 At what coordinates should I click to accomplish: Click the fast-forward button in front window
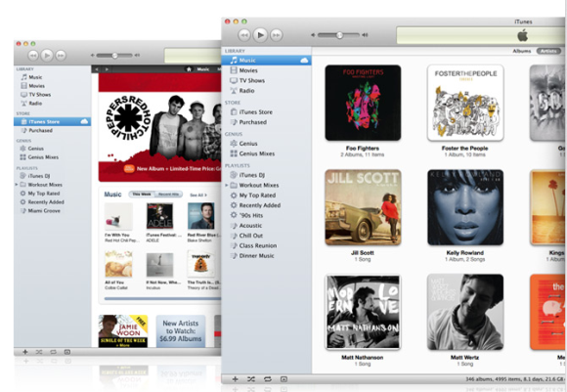click(277, 35)
